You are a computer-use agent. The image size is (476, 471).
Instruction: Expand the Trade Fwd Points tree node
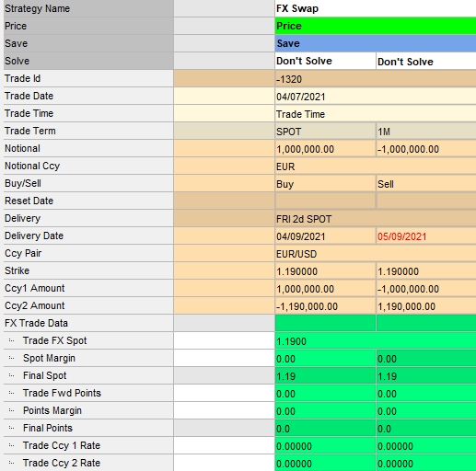12,393
